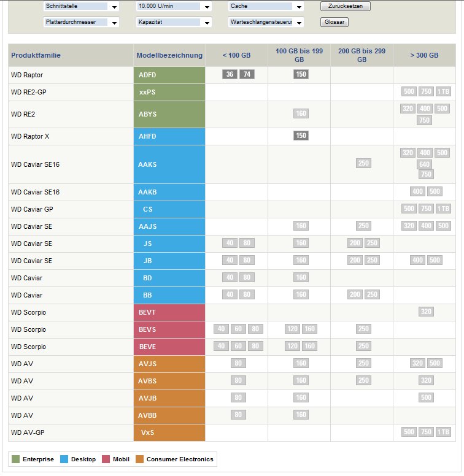
Task: Click the JS model cell
Action: point(169,244)
